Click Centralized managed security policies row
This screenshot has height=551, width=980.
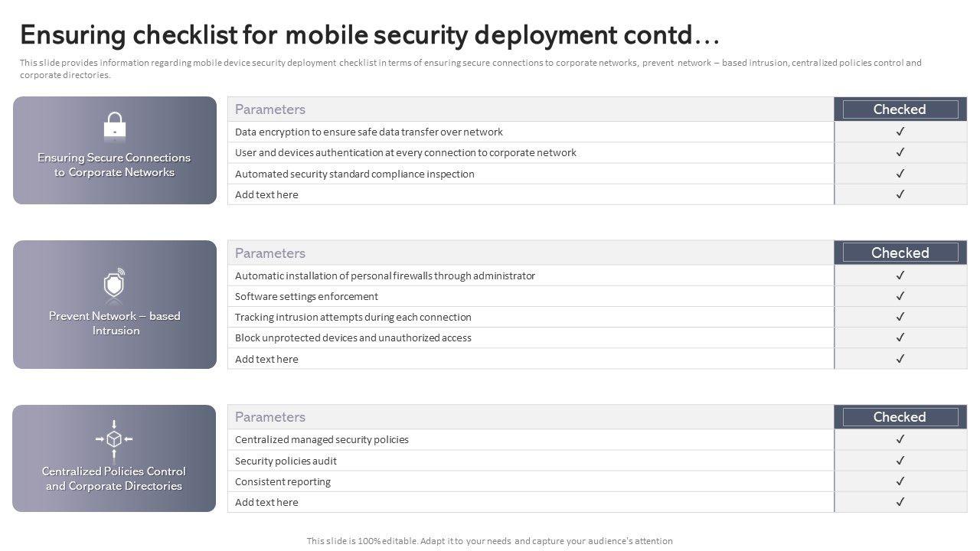(322, 439)
